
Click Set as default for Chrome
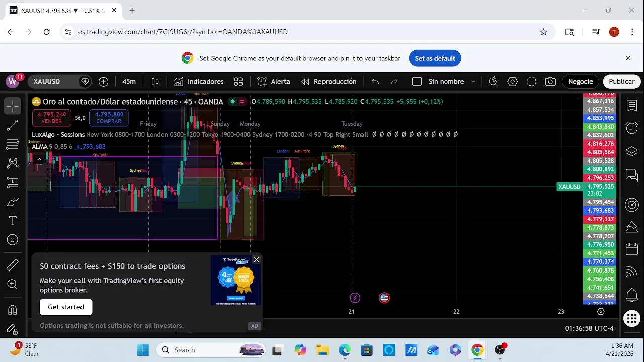[x=435, y=58]
